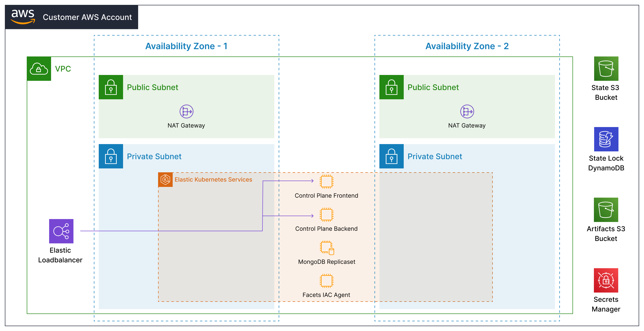
Task: Click Public Subnet label in Zone 2
Action: (433, 87)
